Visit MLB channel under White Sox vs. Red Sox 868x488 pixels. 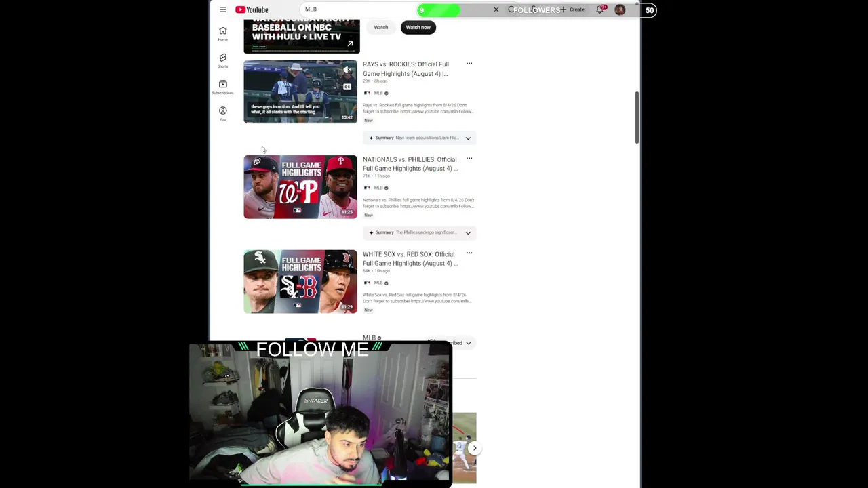378,283
